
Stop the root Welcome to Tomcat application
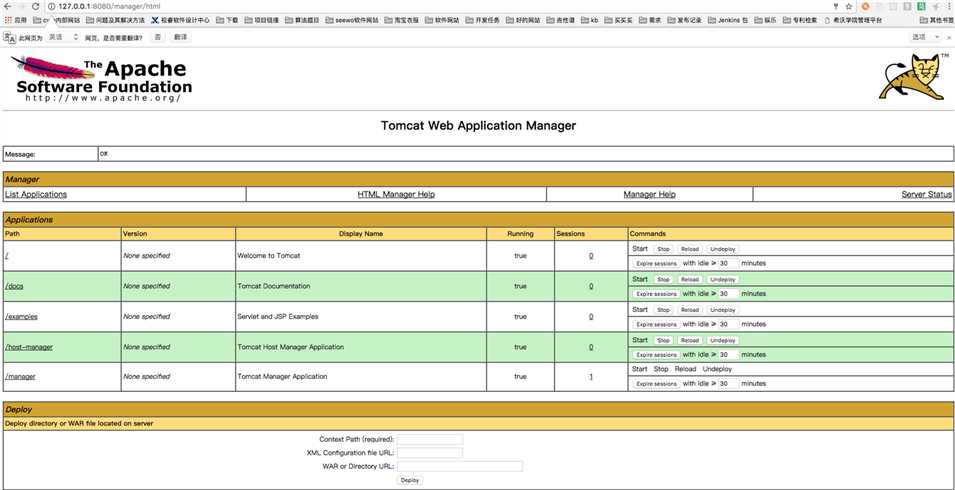[663, 249]
